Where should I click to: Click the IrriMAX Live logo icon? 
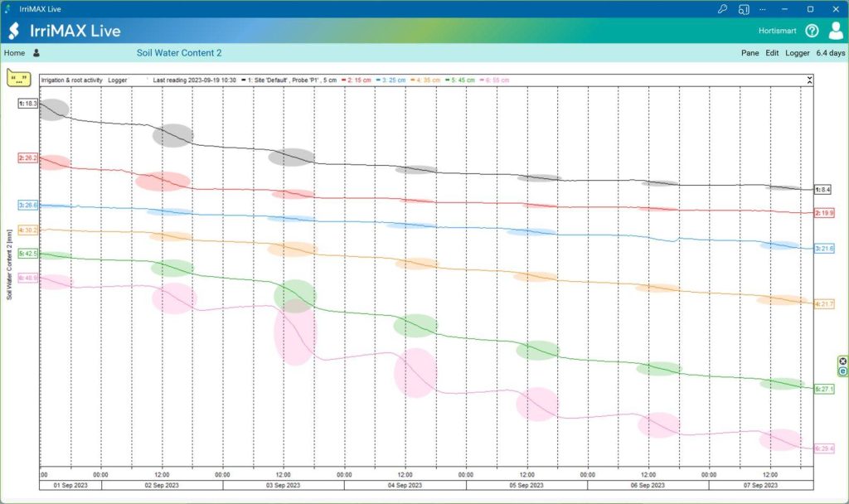pos(14,31)
